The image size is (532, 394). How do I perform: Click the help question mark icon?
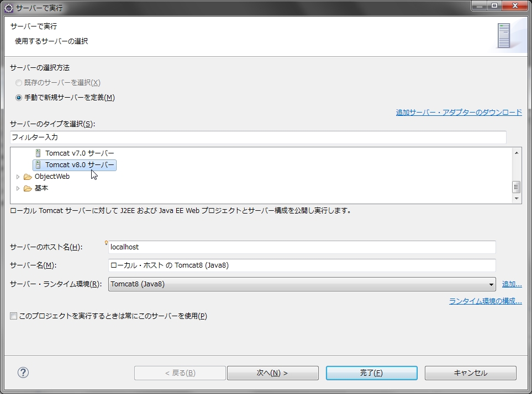pos(23,372)
